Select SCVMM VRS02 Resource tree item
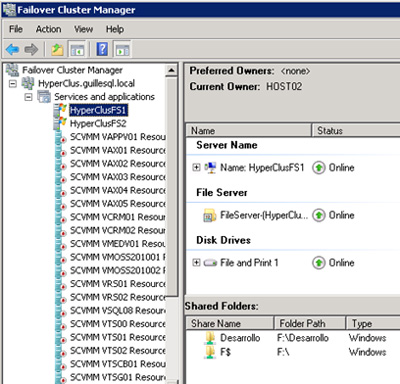The width and height of the screenshot is (400, 384). pyautogui.click(x=118, y=297)
